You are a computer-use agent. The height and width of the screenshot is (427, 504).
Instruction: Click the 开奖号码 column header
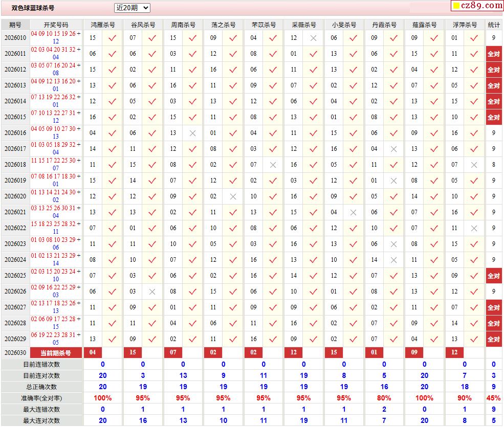click(x=56, y=25)
